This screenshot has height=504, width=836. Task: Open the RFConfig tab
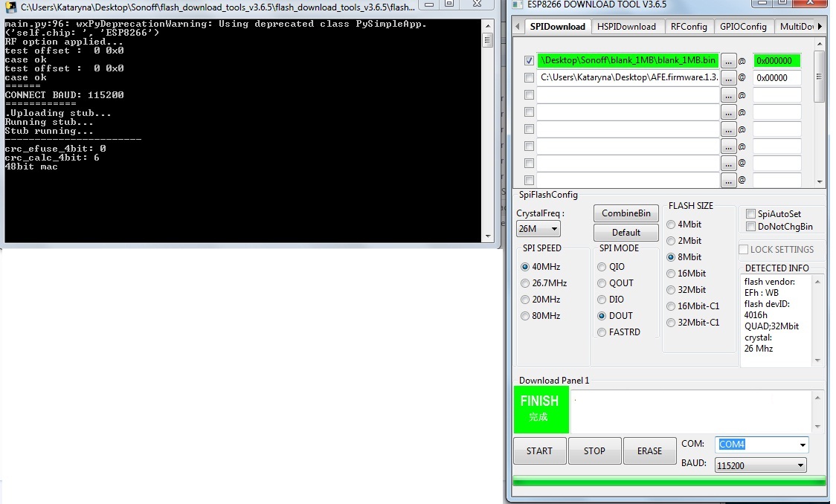click(x=689, y=27)
